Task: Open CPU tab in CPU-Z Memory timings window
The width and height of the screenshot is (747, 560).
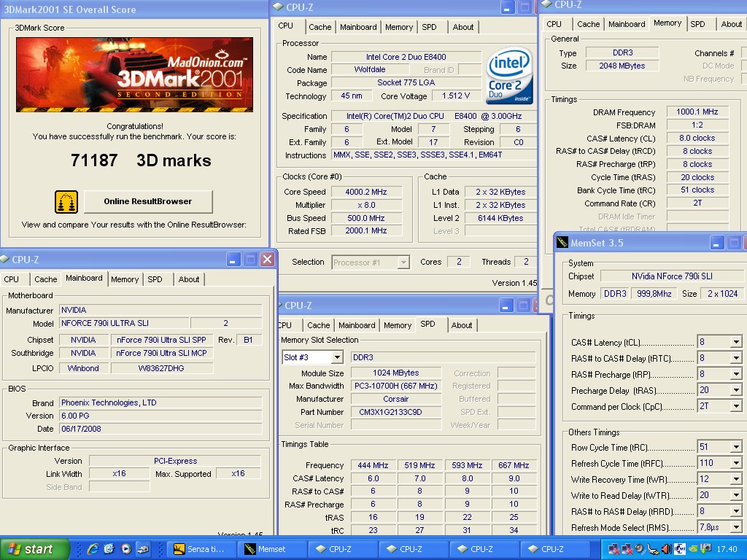Action: [554, 24]
